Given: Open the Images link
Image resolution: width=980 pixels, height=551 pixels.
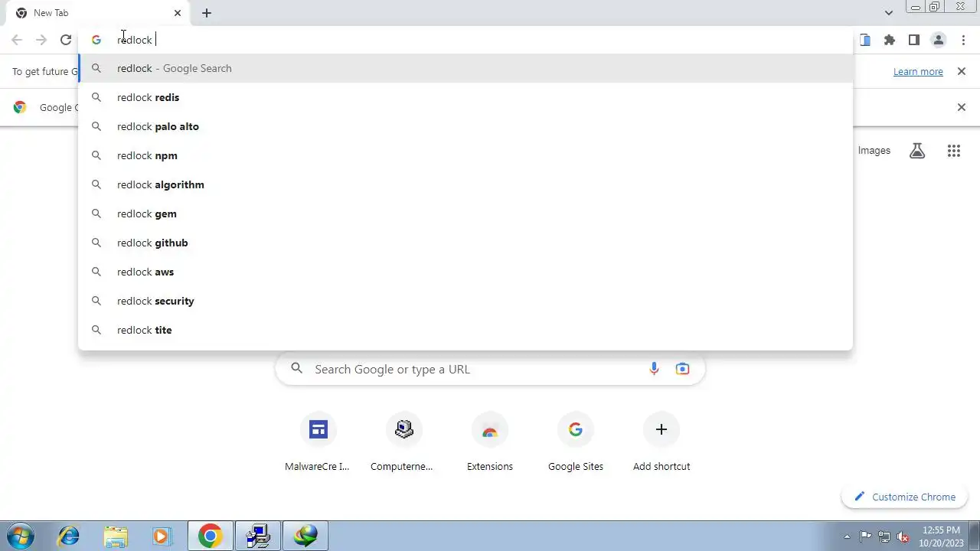Looking at the screenshot, I should pyautogui.click(x=874, y=151).
